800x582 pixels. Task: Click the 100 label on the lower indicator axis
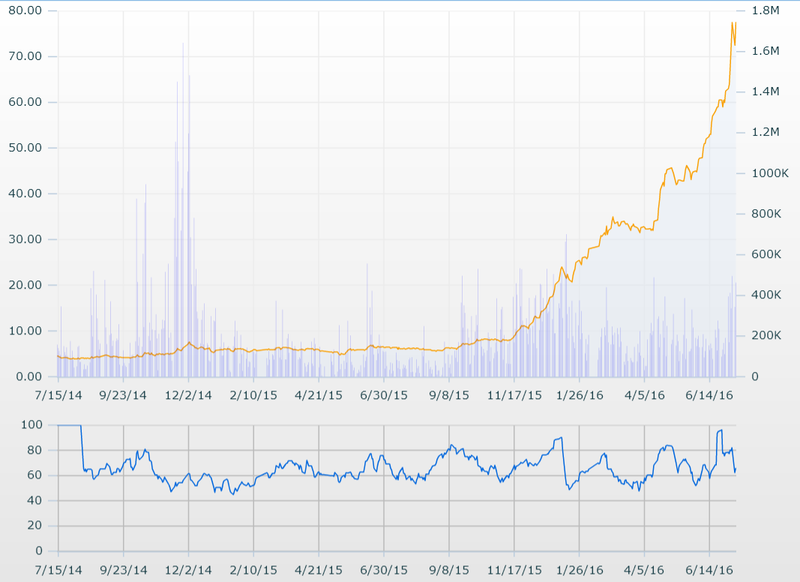click(31, 425)
